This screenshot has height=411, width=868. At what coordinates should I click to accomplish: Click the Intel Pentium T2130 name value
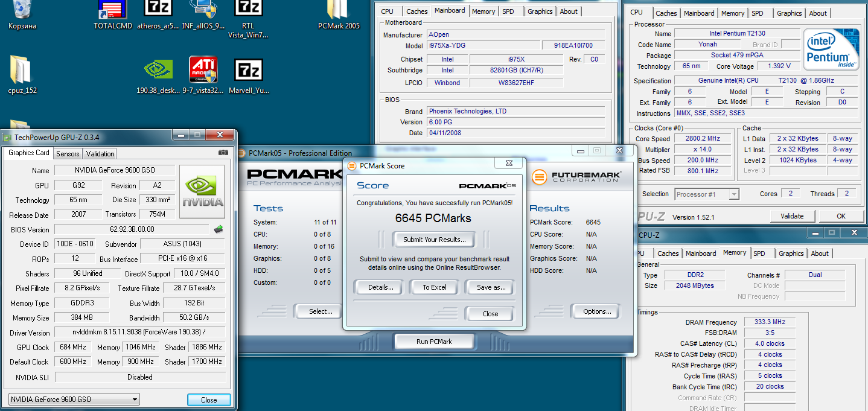737,34
